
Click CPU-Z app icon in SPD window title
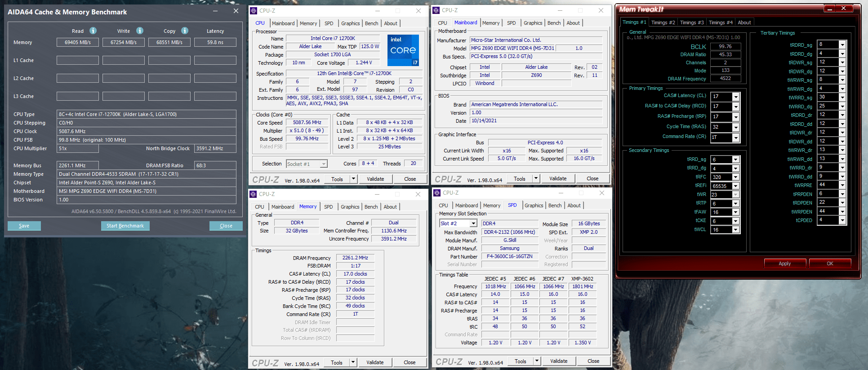pos(437,193)
